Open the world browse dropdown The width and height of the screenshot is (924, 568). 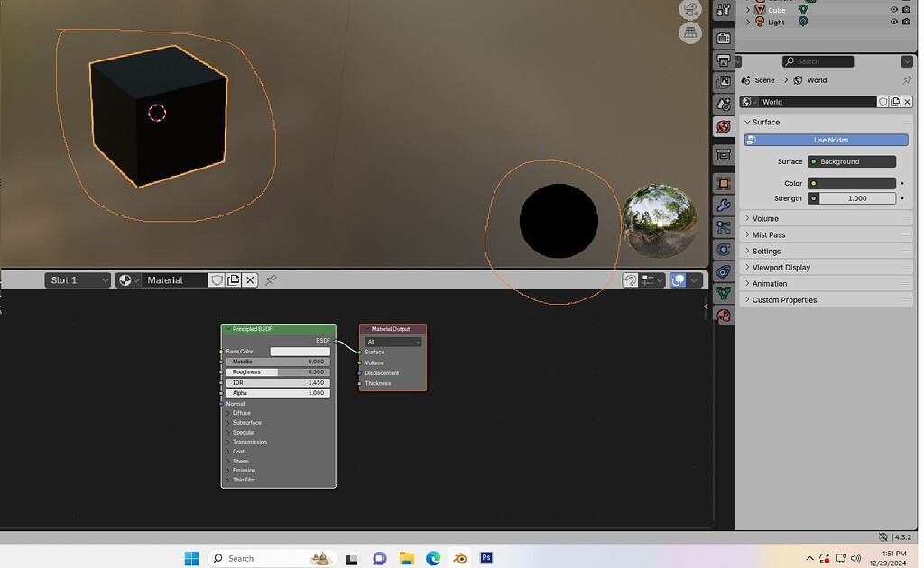tap(749, 102)
